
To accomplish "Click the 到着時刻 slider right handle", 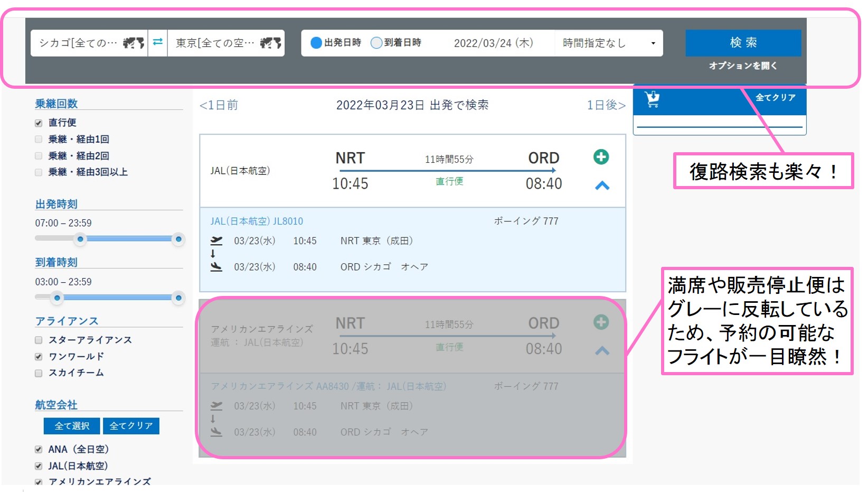I will click(178, 298).
